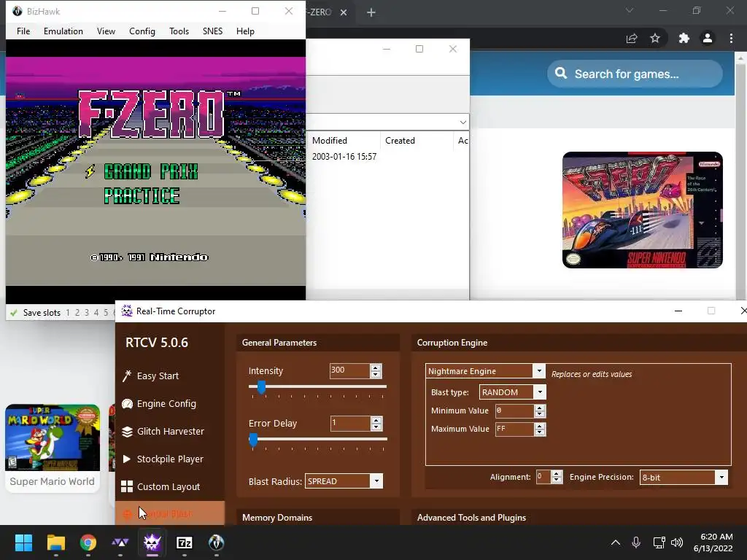Open the corruption engine dropdown
The image size is (747, 560).
tap(539, 371)
